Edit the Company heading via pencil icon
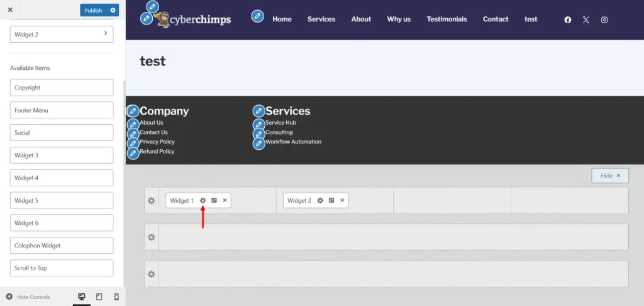The image size is (644, 306). click(133, 111)
